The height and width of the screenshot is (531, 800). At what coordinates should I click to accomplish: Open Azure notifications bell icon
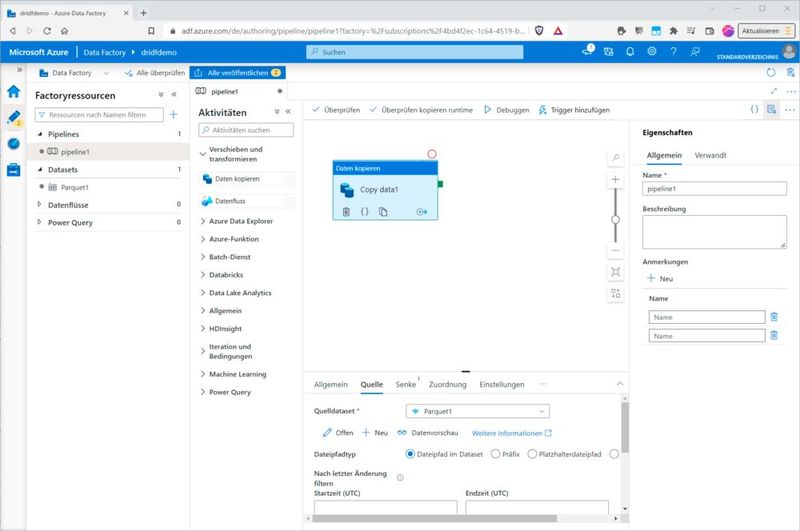coord(630,52)
